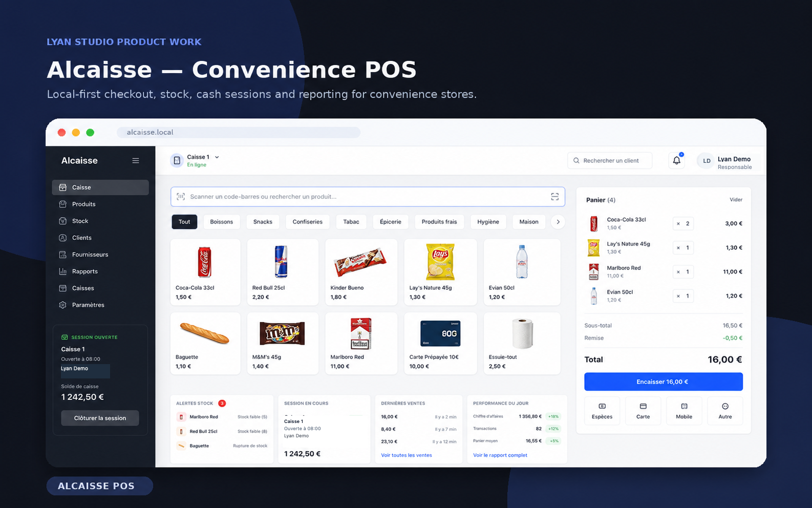Click the alcaisse.local address bar
This screenshot has height=508, width=812.
[239, 132]
